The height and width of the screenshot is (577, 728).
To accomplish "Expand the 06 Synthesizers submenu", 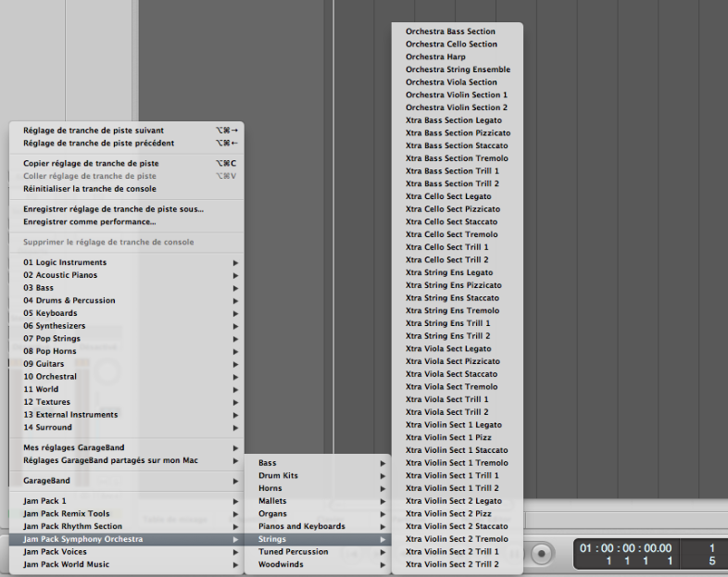I will click(x=126, y=326).
